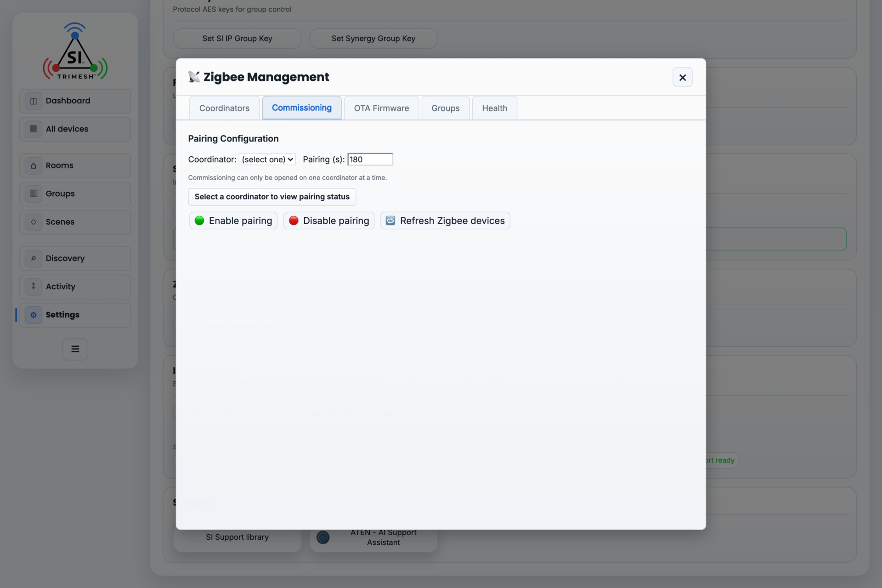Open Settings in sidebar
Screen dimensions: 882x588
(x=75, y=315)
